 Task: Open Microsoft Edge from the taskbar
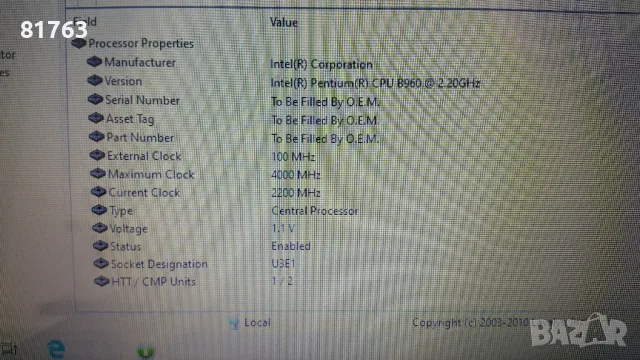56,350
